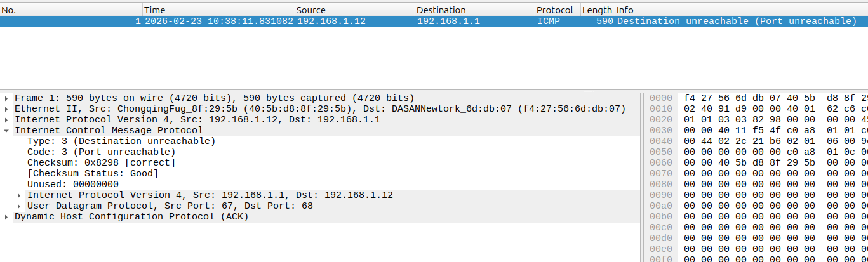
Task: Click the Length column header
Action: point(597,10)
